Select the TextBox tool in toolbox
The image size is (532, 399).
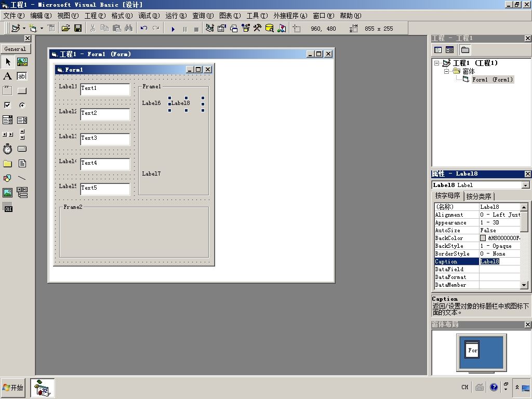(x=22, y=76)
